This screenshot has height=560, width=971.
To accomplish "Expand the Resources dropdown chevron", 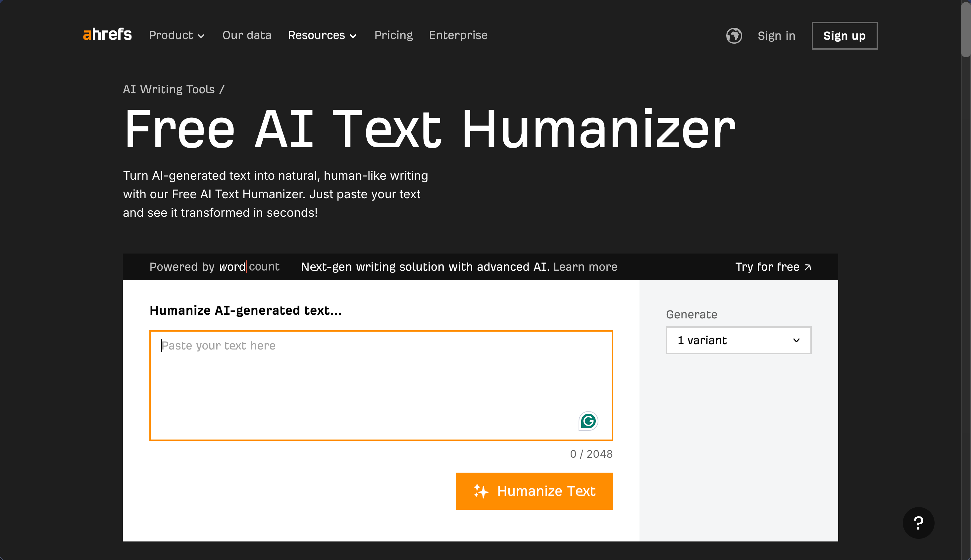I will click(x=353, y=36).
